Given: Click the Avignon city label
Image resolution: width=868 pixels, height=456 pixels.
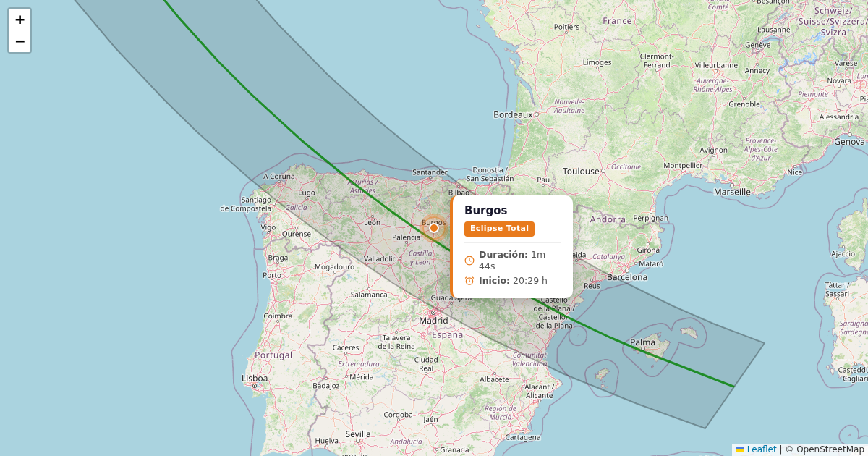Looking at the screenshot, I should tap(714, 151).
